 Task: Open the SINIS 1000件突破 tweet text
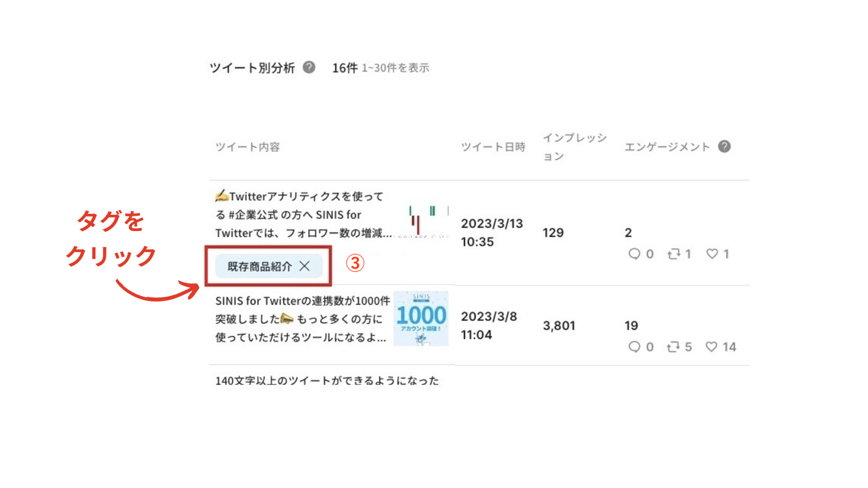[302, 319]
